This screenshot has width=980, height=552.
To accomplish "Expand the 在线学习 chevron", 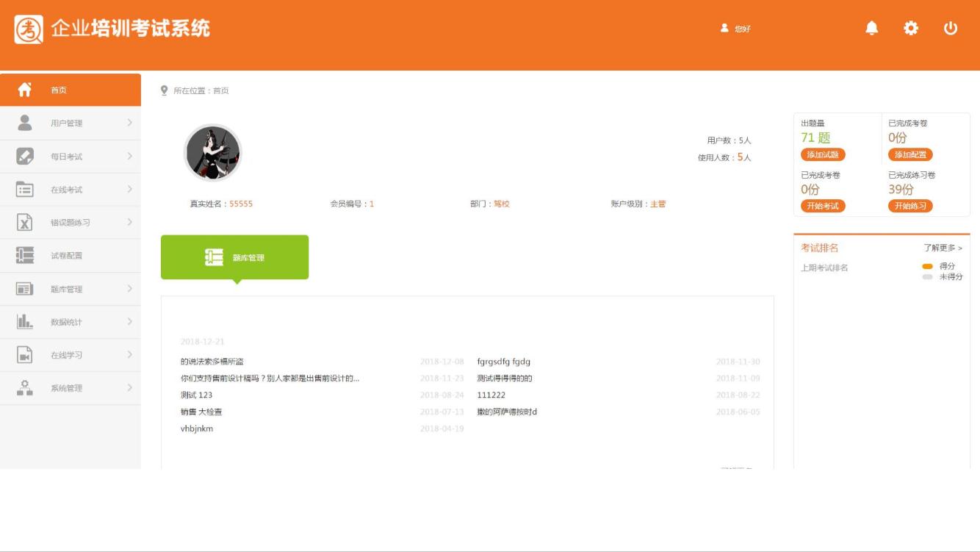I will tap(129, 354).
